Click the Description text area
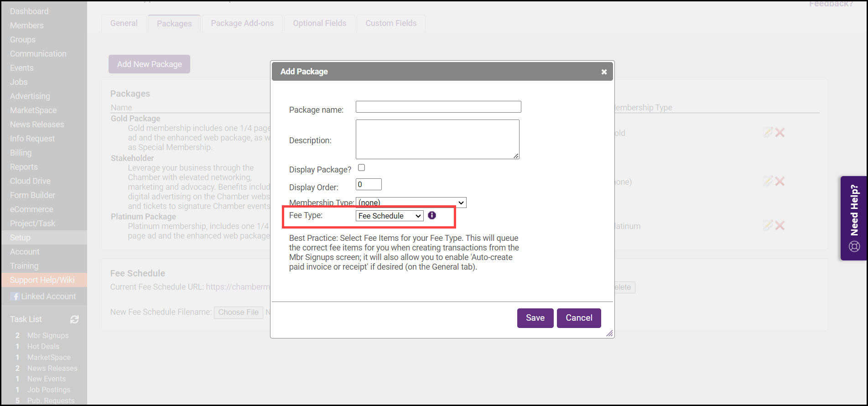Screen dimensions: 868x406 (437, 139)
